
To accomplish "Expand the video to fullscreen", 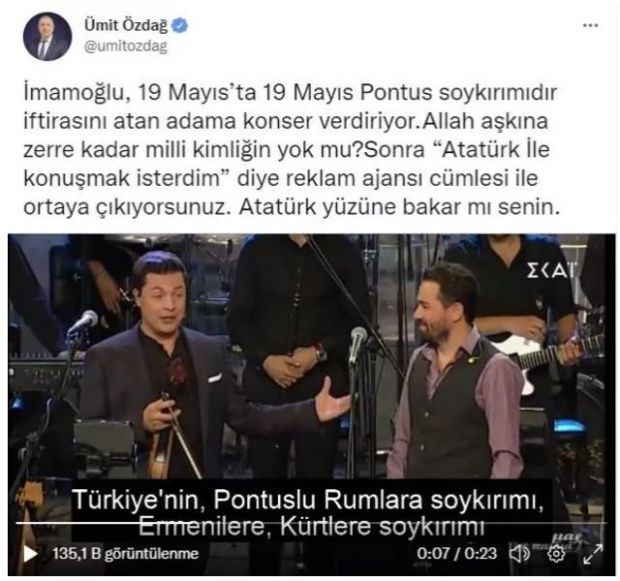I will 593,553.
